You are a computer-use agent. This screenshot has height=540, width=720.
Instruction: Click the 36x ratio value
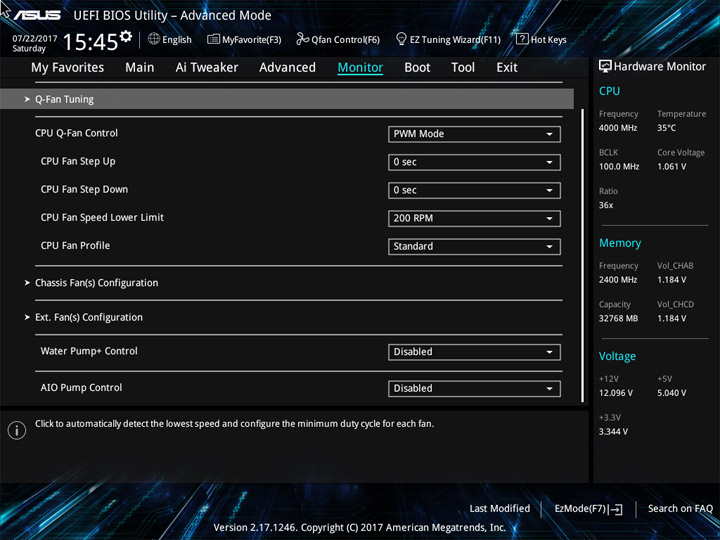pos(606,205)
